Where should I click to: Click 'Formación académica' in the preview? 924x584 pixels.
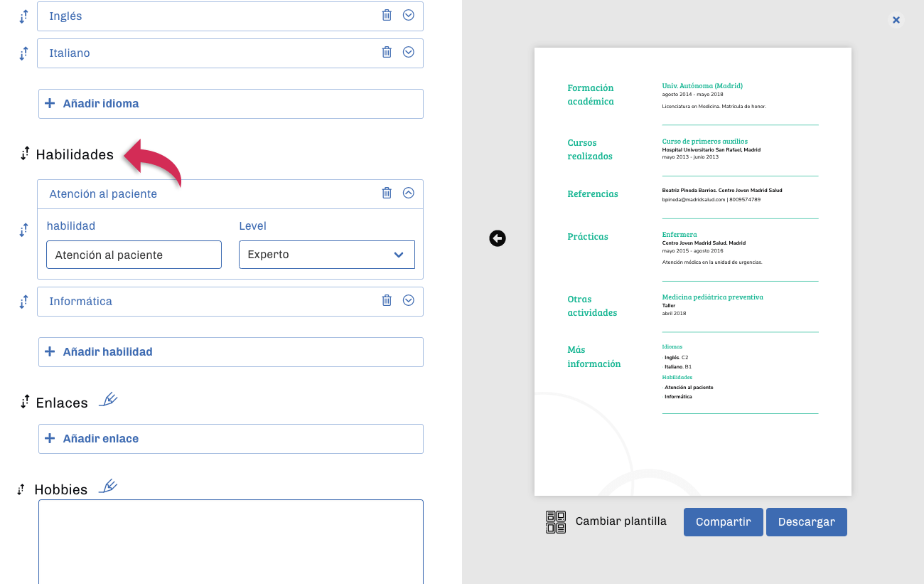tap(591, 95)
